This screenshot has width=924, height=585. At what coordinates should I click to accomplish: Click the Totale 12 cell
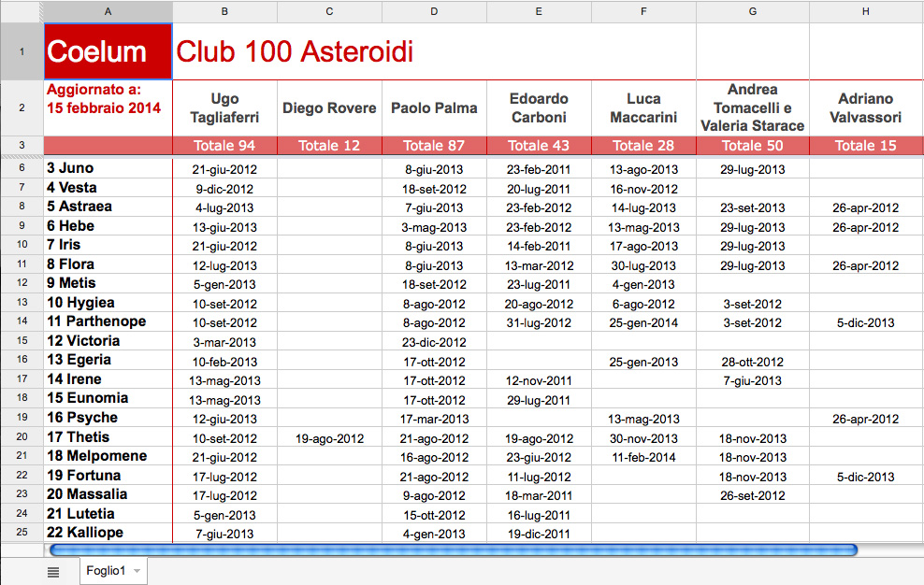(x=329, y=146)
